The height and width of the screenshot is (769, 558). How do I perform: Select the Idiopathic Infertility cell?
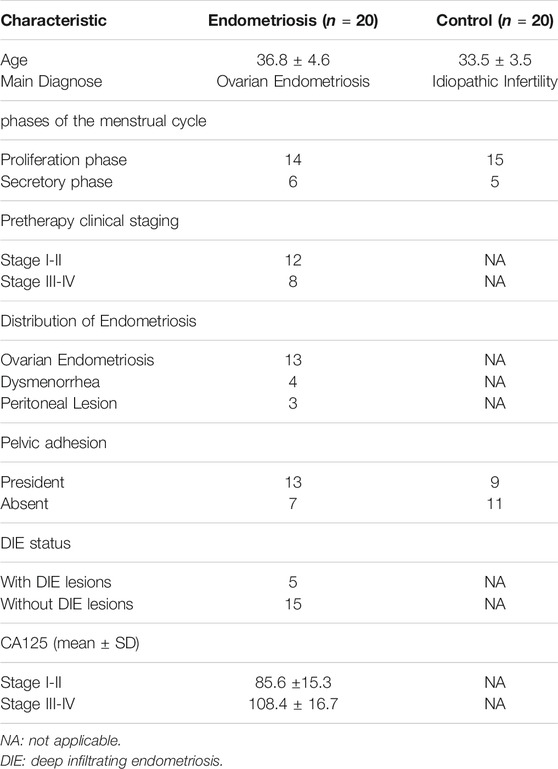click(494, 81)
